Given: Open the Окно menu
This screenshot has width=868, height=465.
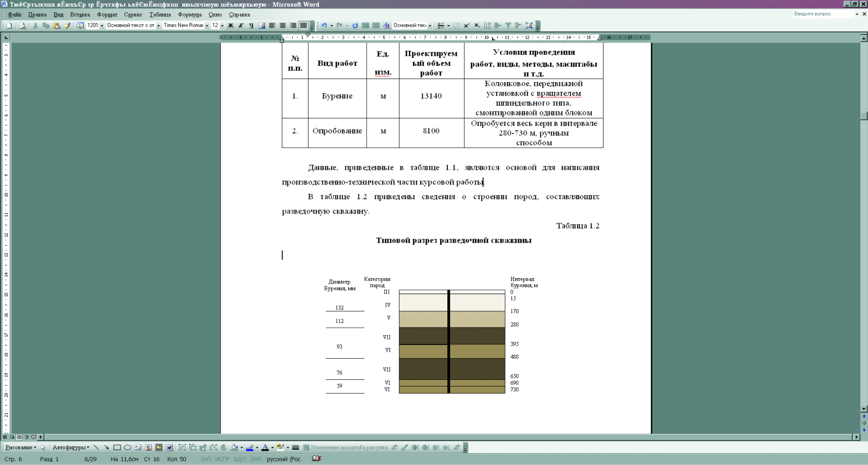Looking at the screenshot, I should tap(215, 14).
